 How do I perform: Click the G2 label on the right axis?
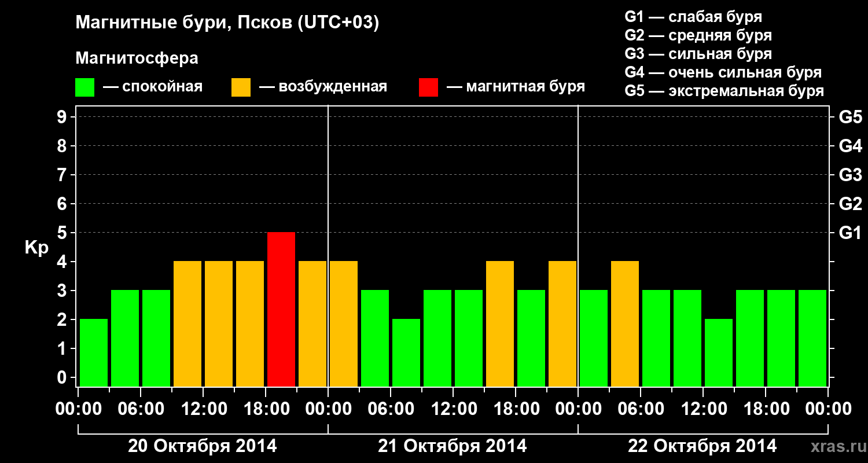coord(850,204)
